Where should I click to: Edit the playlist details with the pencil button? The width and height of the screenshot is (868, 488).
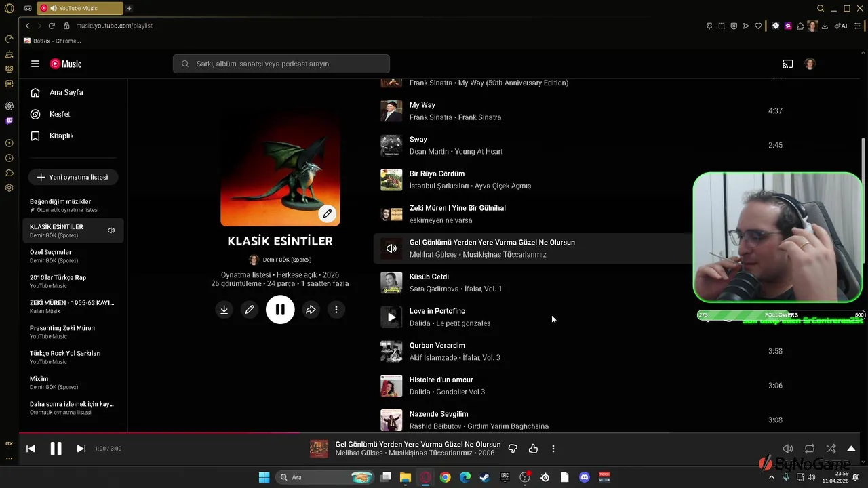coord(250,310)
